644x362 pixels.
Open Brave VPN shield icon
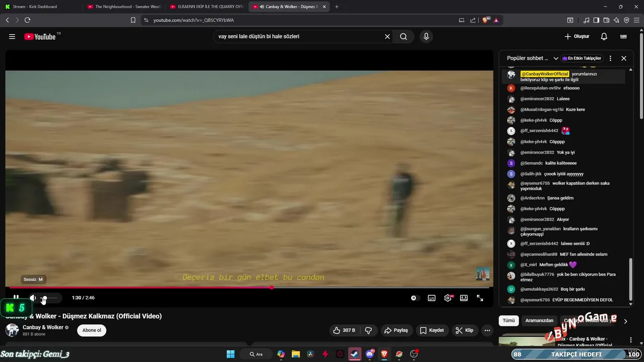626,20
